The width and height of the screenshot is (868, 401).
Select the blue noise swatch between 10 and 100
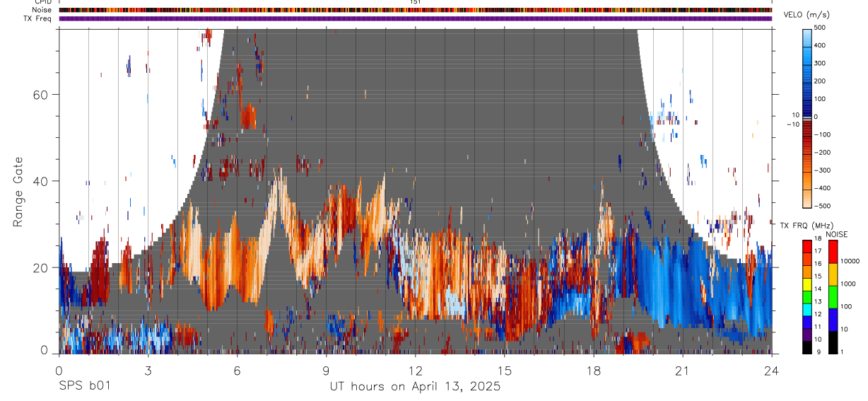coord(832,320)
